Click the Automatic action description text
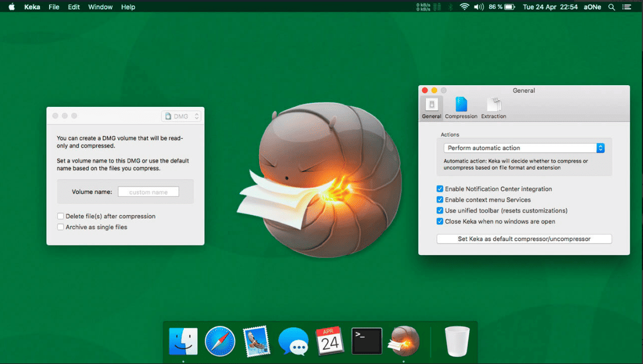 516,164
